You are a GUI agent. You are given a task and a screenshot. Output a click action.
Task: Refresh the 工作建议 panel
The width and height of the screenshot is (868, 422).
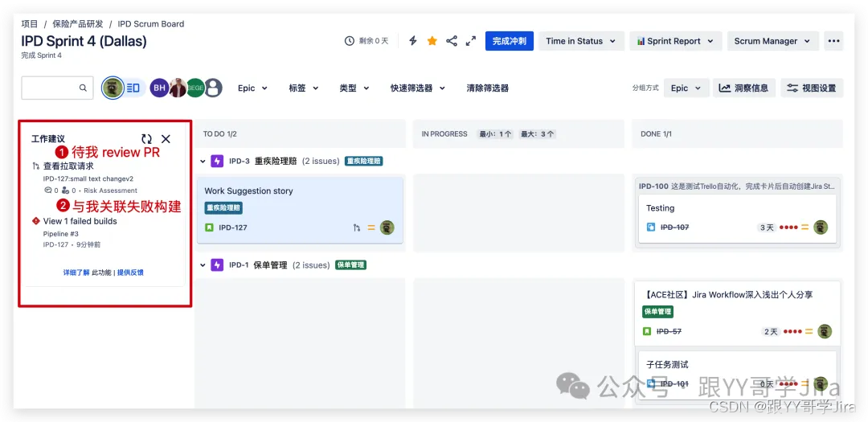pyautogui.click(x=147, y=139)
